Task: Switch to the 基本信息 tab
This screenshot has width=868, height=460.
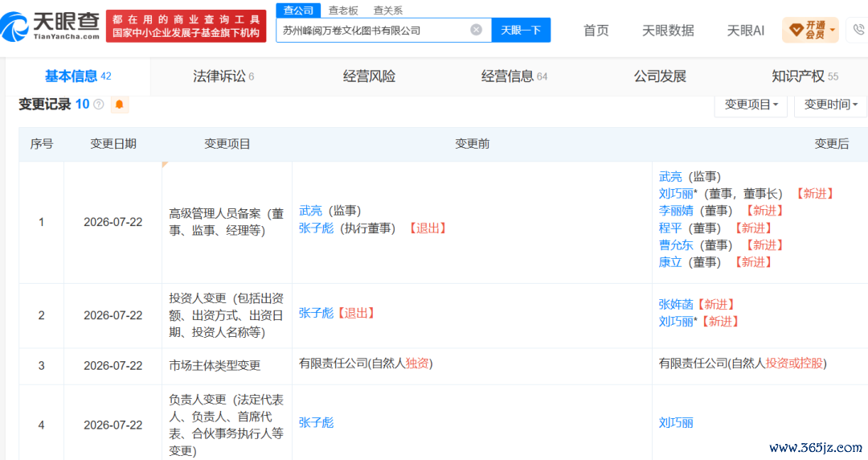Action: tap(77, 76)
